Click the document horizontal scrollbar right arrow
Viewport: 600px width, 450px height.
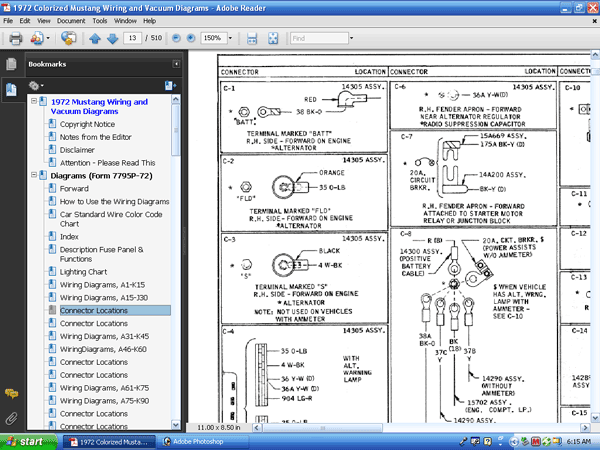coord(585,427)
